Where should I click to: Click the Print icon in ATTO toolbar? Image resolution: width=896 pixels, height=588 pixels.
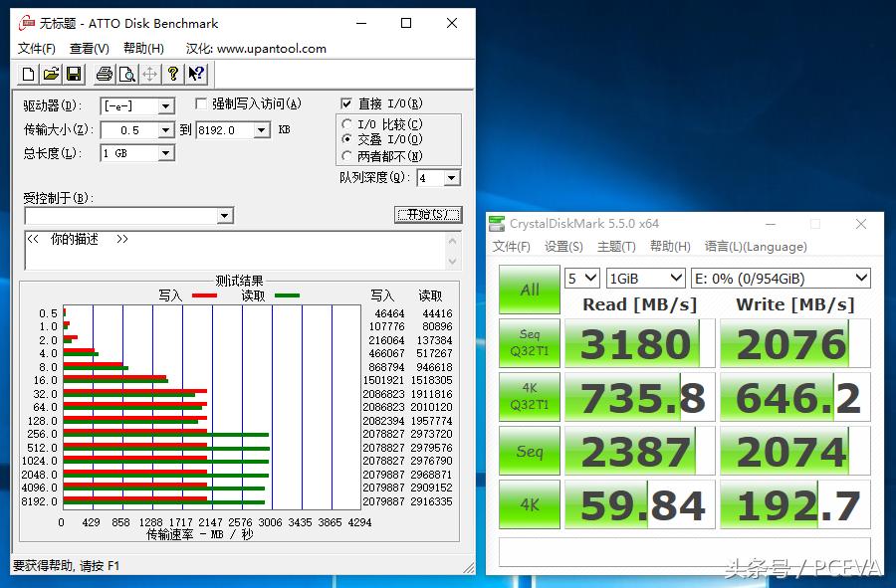[105, 74]
